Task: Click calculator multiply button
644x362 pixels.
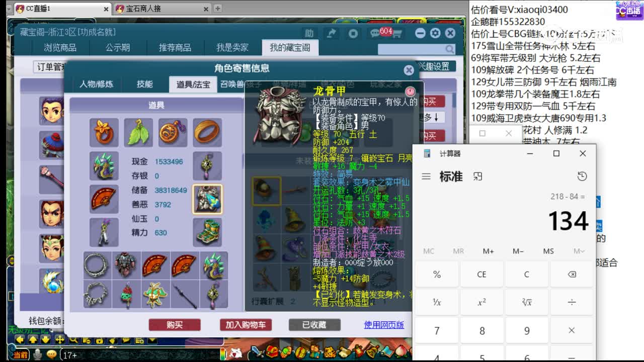Action: tap(572, 331)
